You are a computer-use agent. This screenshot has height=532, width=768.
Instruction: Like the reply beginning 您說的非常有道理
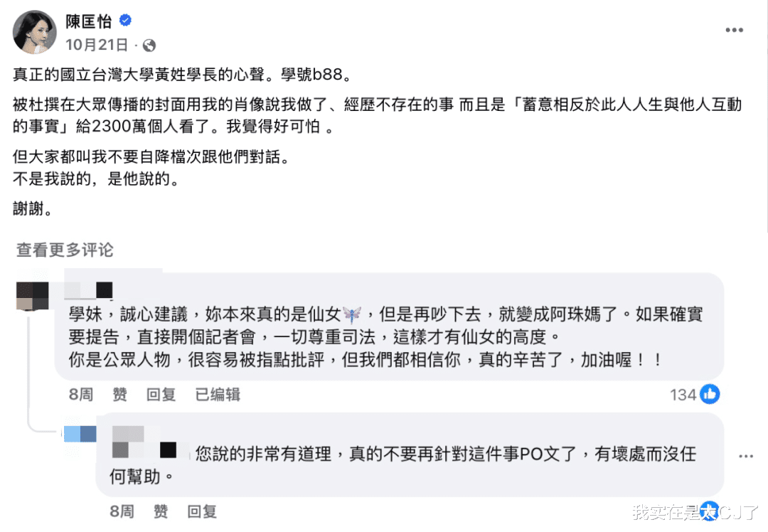click(161, 511)
